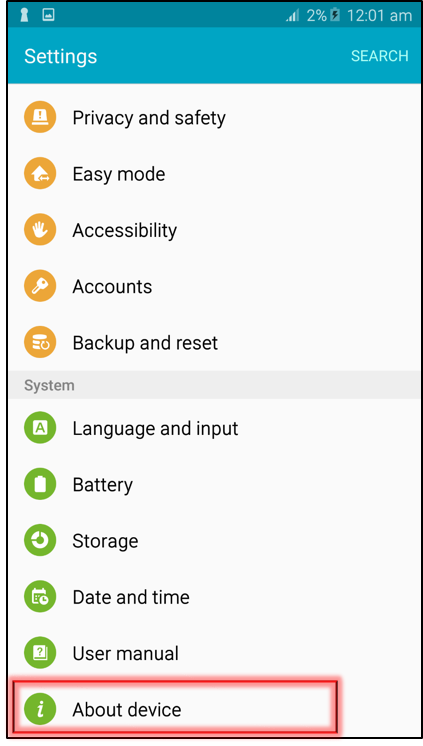Tap the Date and time calendar icon
Image resolution: width=423 pixels, height=746 pixels.
40,596
